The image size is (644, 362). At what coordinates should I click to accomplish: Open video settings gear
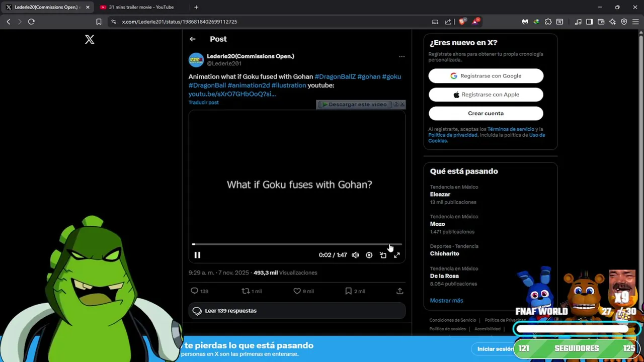point(369,255)
